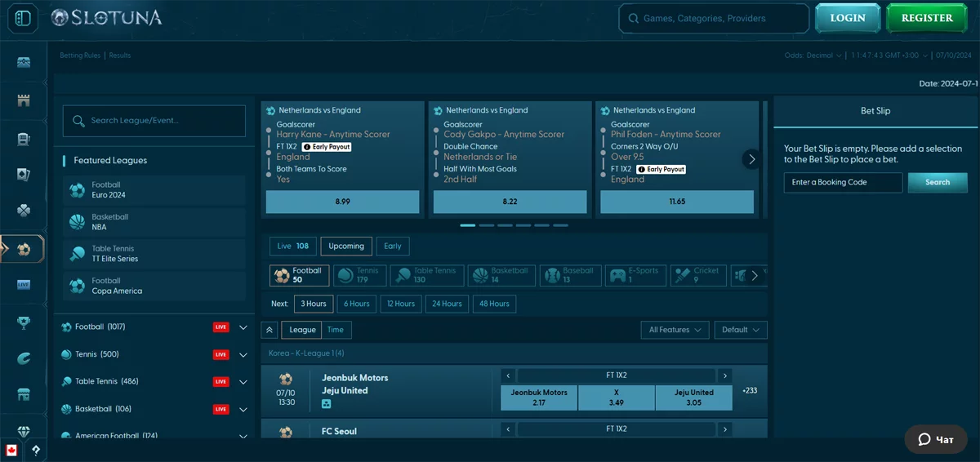
Task: Select the 24 Hours time filter
Action: [x=447, y=304]
